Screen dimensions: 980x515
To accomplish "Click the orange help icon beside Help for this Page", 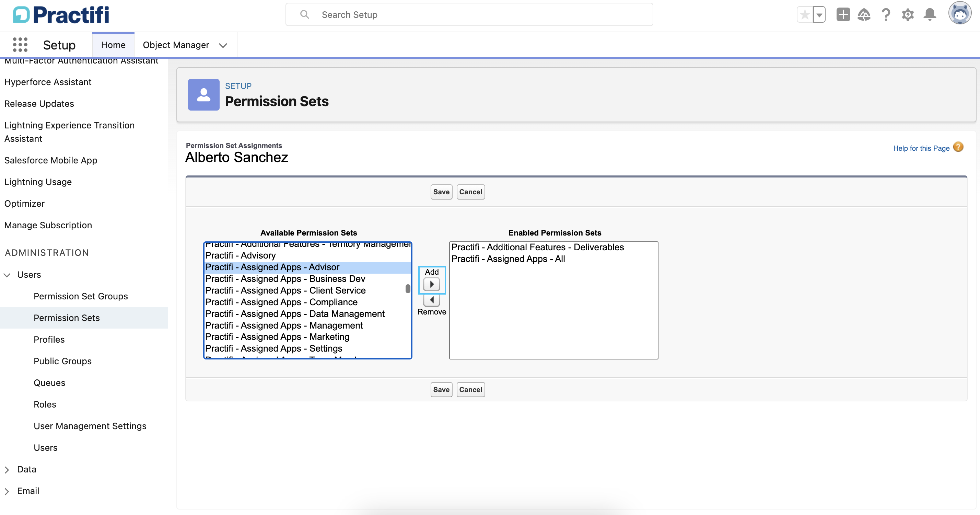I will click(958, 147).
